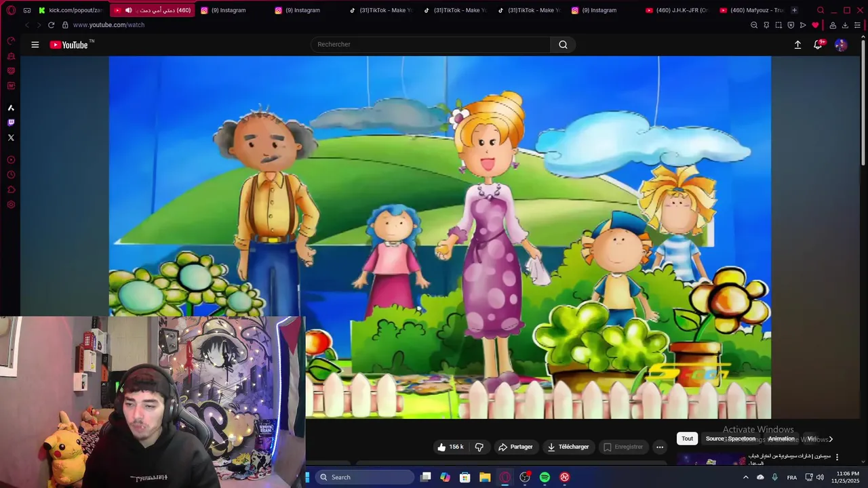Select the Animation filter chip
Image resolution: width=868 pixels, height=488 pixels.
781,439
